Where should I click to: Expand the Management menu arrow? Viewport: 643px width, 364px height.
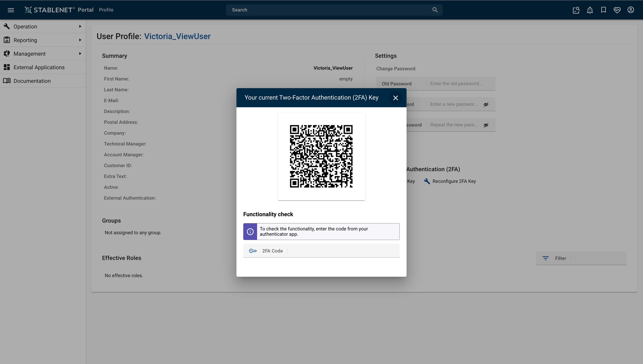[80, 54]
